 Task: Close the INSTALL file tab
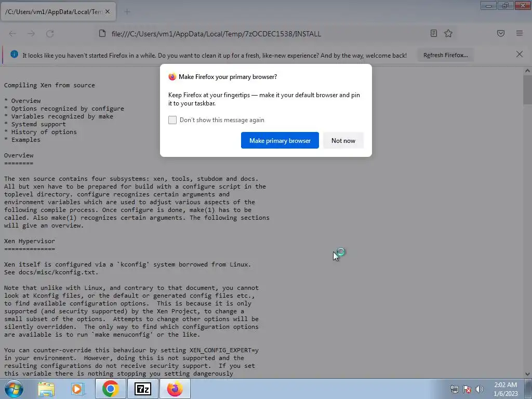pos(108,11)
